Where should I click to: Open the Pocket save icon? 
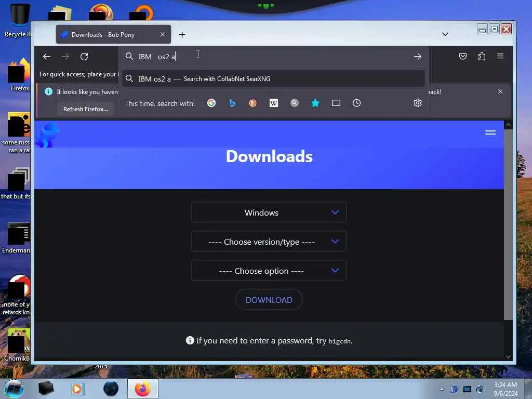pos(463,56)
